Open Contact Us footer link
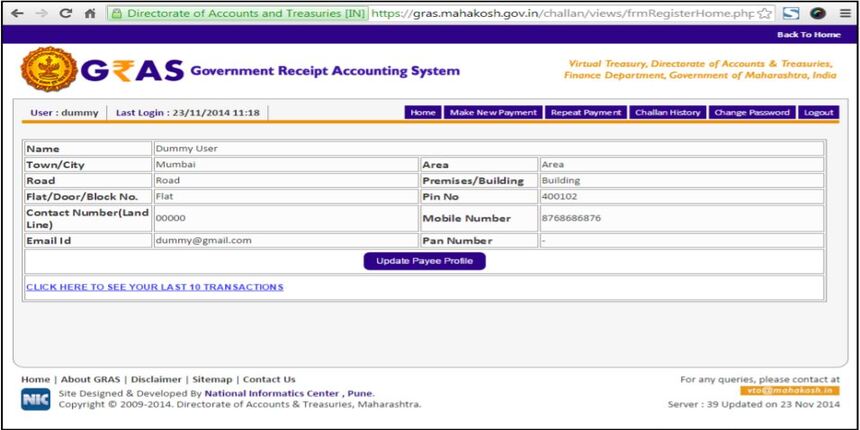Image resolution: width=860 pixels, height=430 pixels. coord(269,379)
